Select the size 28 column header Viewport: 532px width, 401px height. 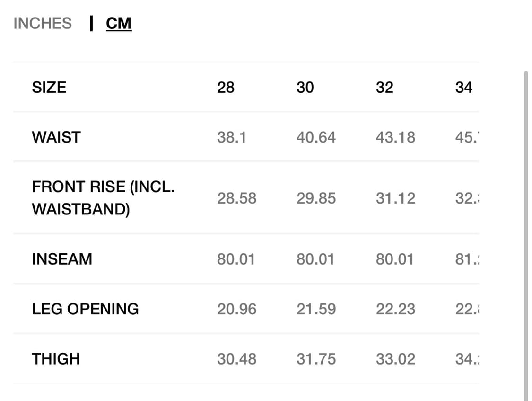click(x=226, y=88)
